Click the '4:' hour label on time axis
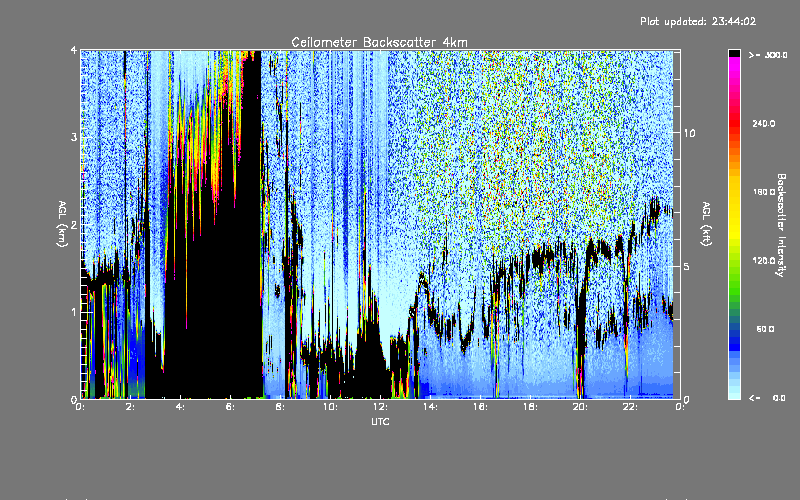The width and height of the screenshot is (800, 500). pyautogui.click(x=180, y=407)
